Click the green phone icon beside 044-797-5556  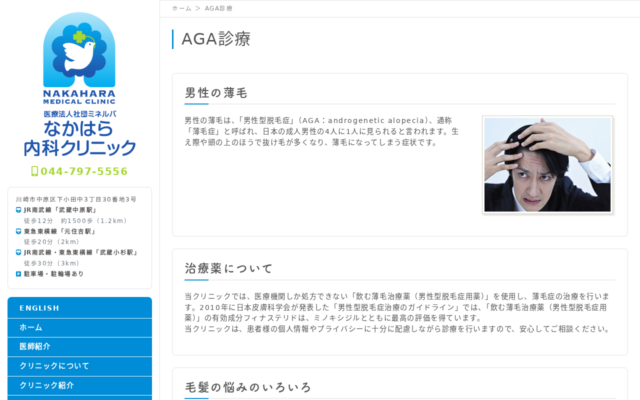point(35,171)
